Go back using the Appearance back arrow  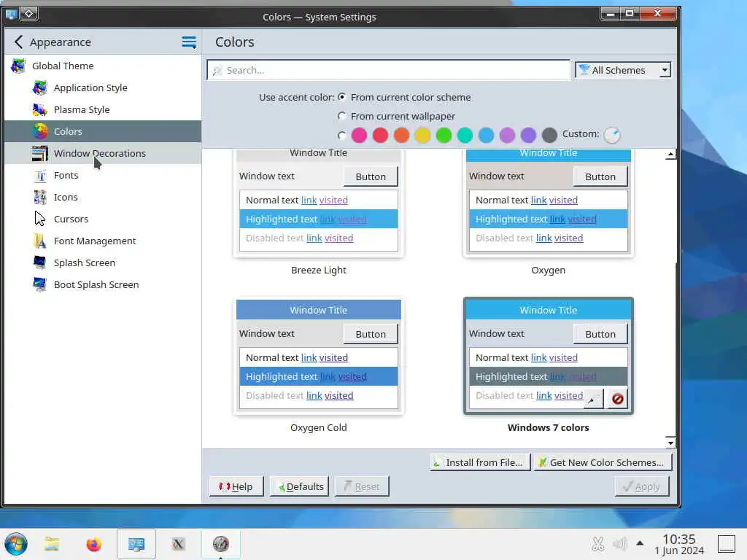18,42
